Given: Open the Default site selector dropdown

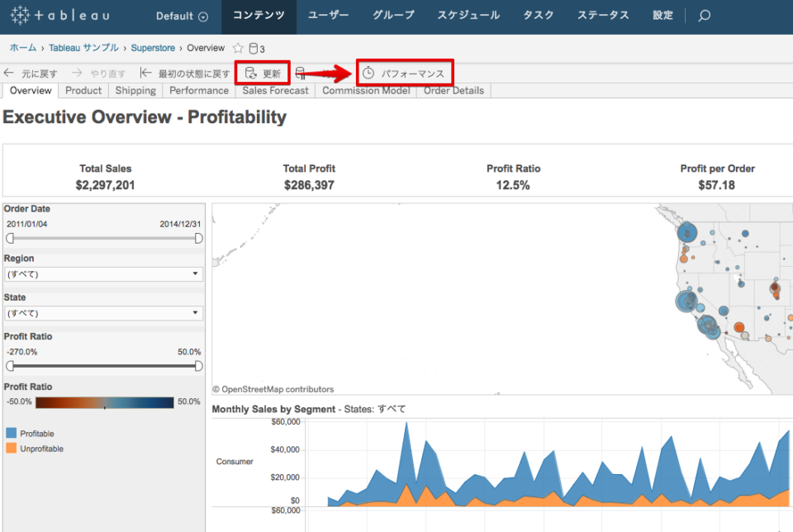Looking at the screenshot, I should 180,15.
